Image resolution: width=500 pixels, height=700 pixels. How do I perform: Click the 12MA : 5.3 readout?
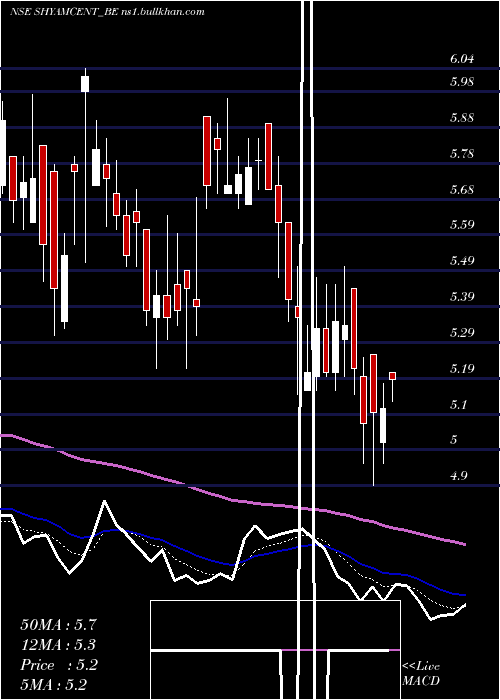(x=58, y=645)
